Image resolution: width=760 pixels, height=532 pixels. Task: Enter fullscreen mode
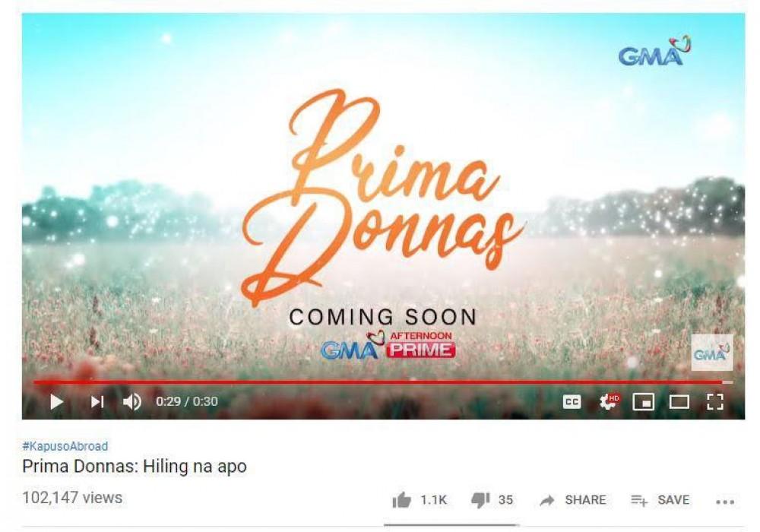tap(715, 402)
